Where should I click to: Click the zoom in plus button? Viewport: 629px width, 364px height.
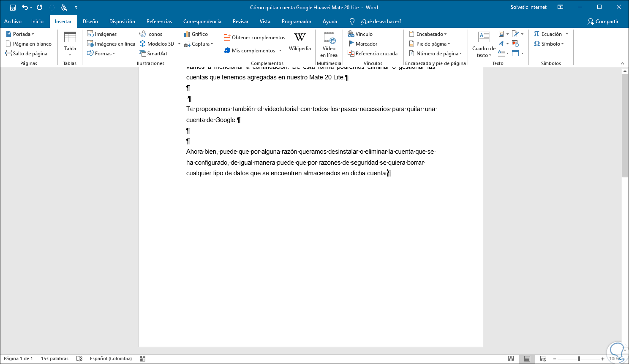coord(603,359)
